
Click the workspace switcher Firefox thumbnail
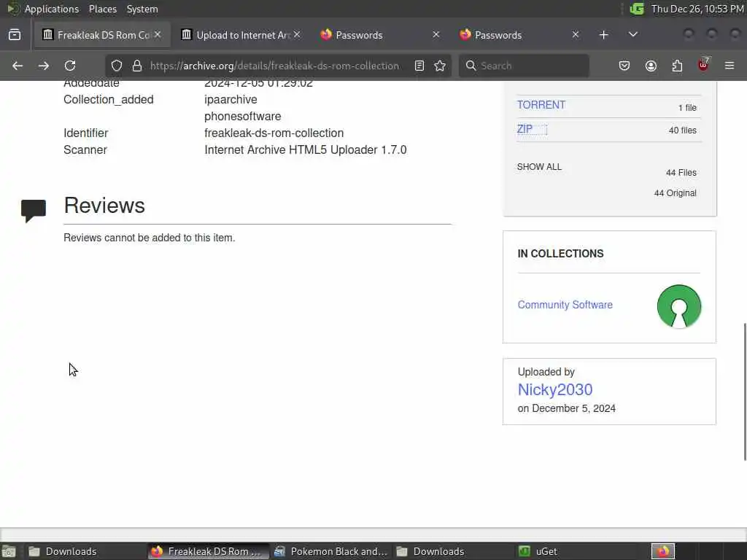click(x=662, y=551)
